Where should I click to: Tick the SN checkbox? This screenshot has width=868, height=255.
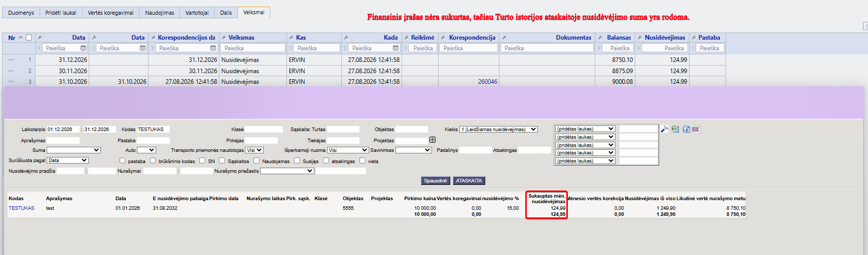click(202, 161)
